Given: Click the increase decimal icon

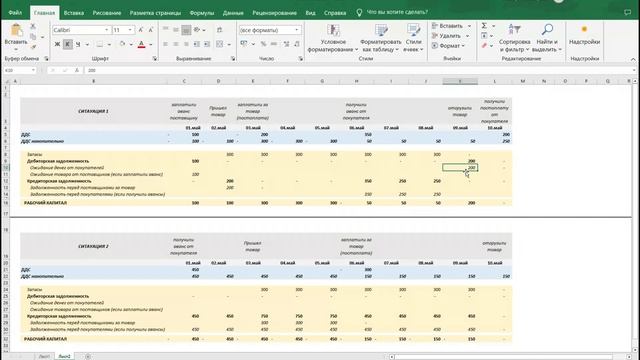Looking at the screenshot, I should (287, 44).
